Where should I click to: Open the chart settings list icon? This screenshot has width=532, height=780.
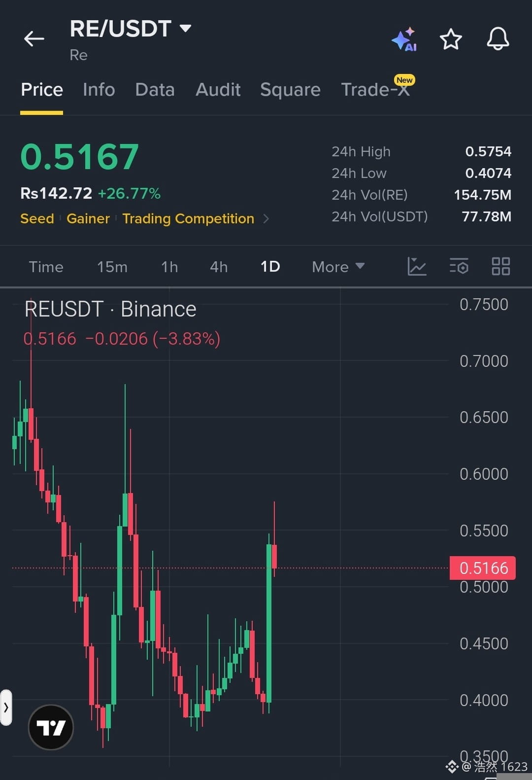point(459,266)
